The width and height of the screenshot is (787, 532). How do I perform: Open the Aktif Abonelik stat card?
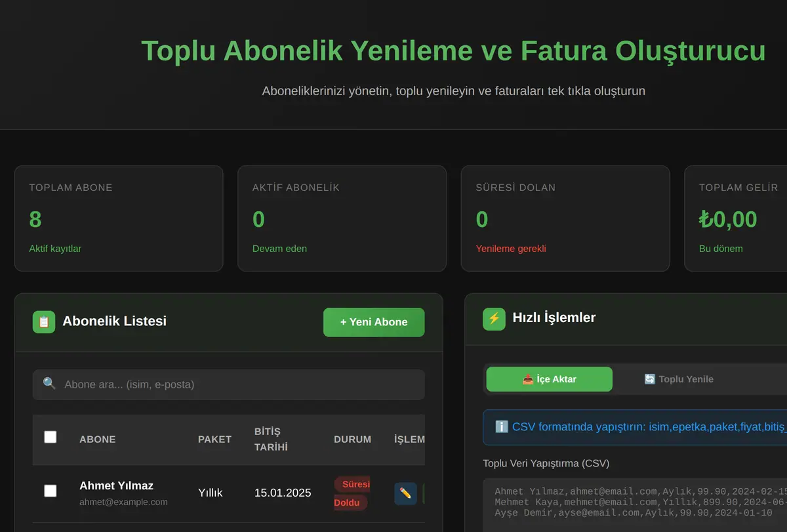(x=342, y=218)
